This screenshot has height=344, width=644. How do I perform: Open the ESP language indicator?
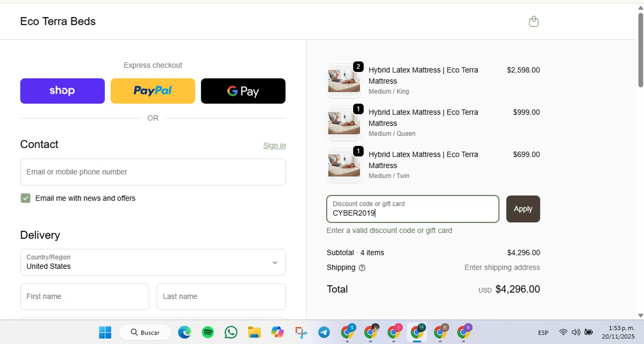pos(543,332)
